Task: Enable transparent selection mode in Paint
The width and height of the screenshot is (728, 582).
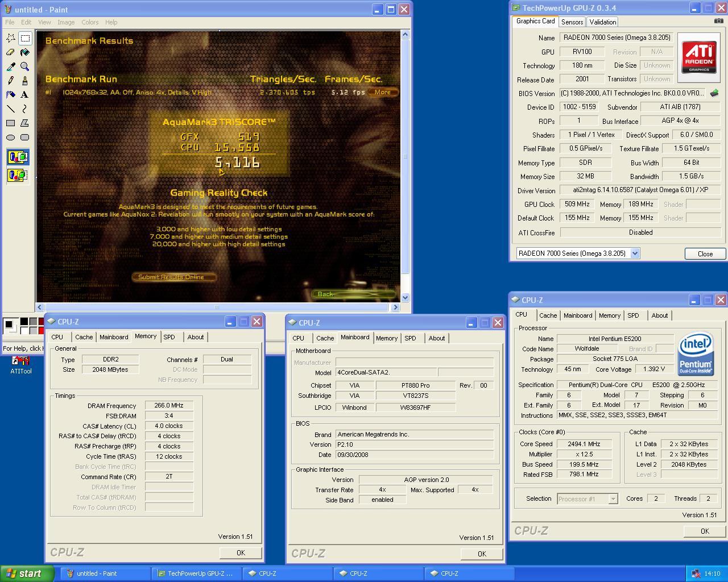Action: (18, 175)
